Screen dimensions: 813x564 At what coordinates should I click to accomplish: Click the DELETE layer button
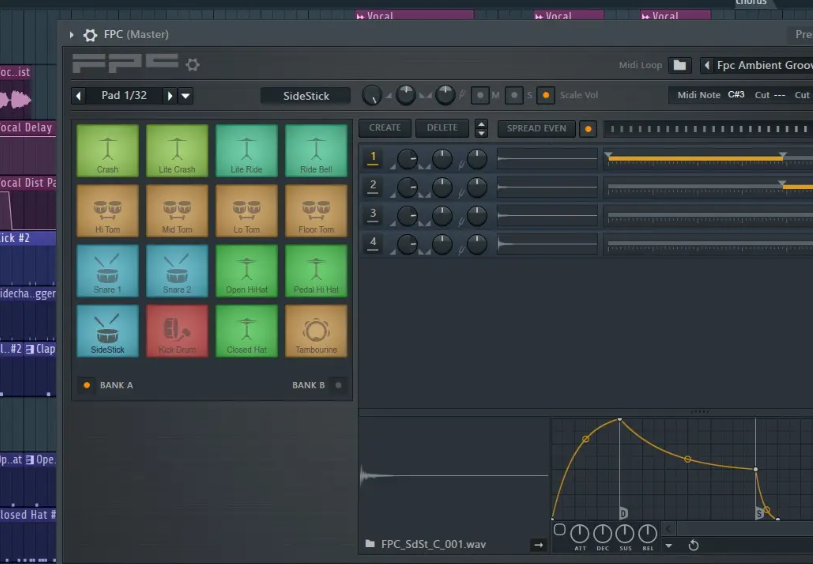(x=442, y=128)
